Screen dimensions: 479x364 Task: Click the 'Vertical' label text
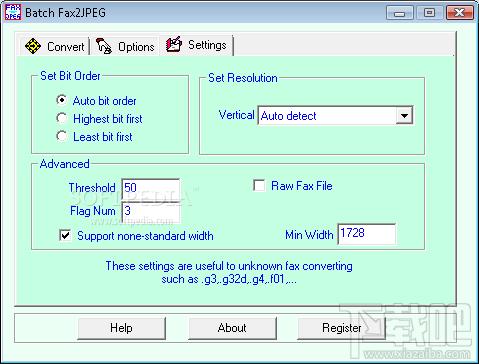[x=236, y=115]
